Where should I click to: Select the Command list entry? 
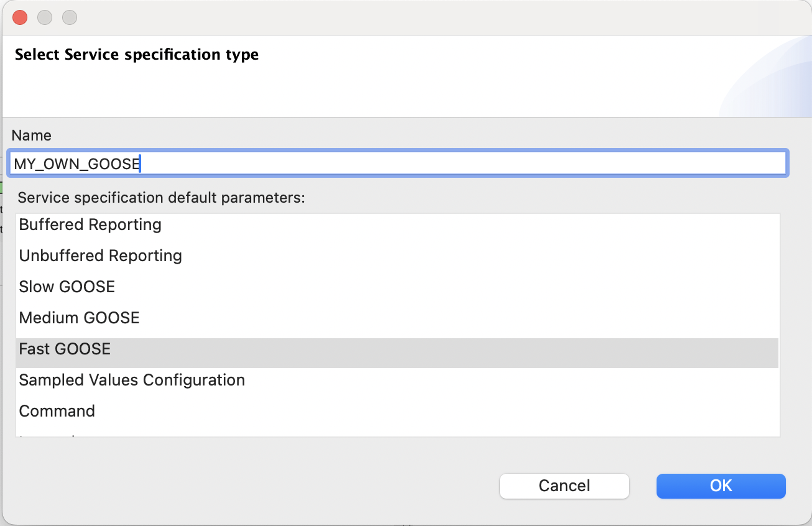57,411
